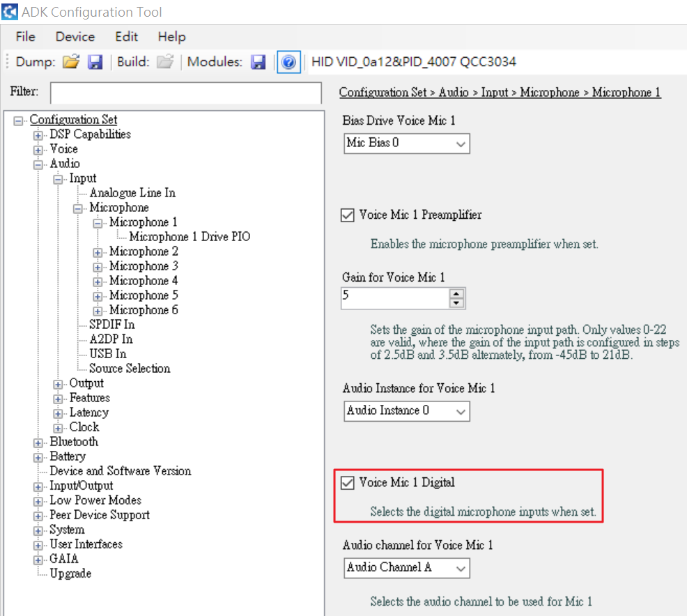
Task: Open the Device menu
Action: 75,37
